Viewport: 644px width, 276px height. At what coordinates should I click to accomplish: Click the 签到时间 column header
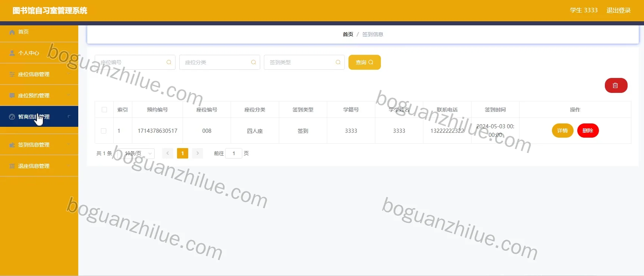(x=495, y=110)
